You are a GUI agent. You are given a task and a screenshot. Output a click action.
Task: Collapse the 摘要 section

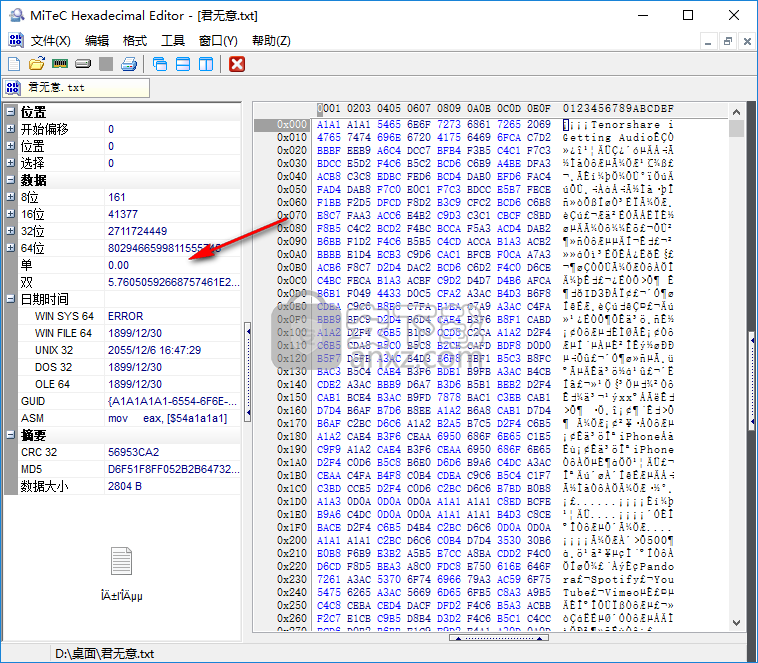click(x=11, y=435)
